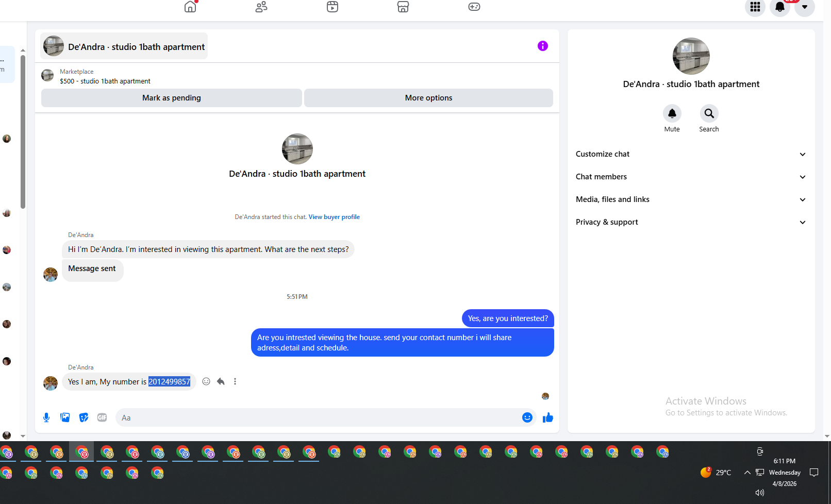This screenshot has width=831, height=504.
Task: Open View buyer profile link
Action: pyautogui.click(x=334, y=217)
